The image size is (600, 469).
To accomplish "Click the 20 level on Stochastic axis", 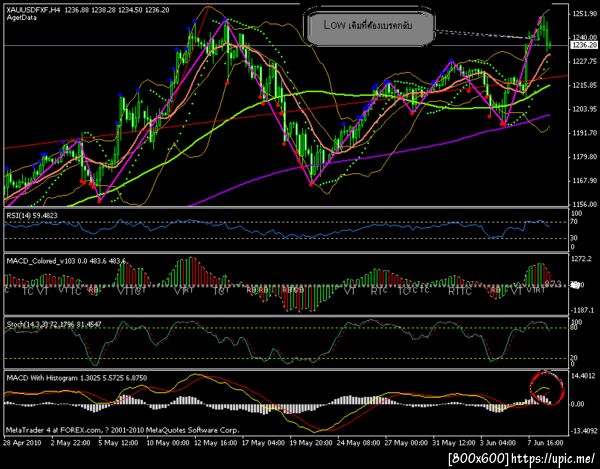I will point(574,358).
